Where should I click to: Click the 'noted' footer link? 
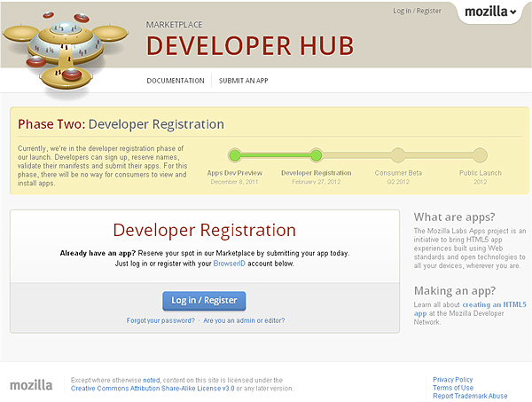pos(151,381)
